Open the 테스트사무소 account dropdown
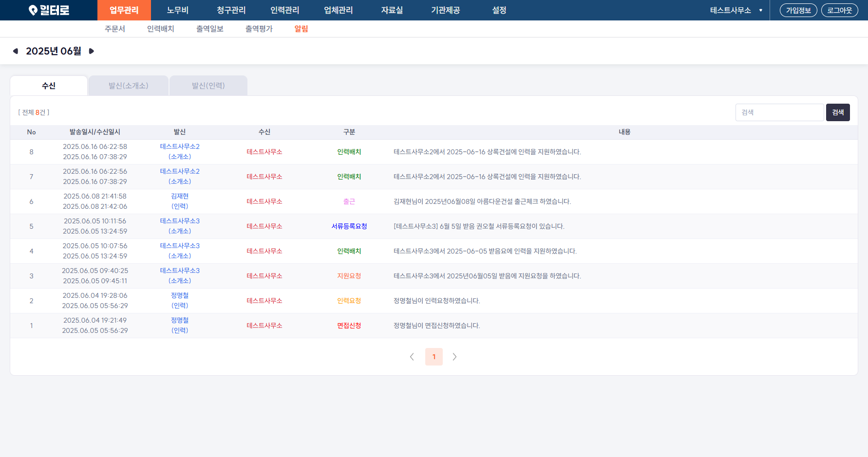This screenshot has width=868, height=457. click(736, 10)
